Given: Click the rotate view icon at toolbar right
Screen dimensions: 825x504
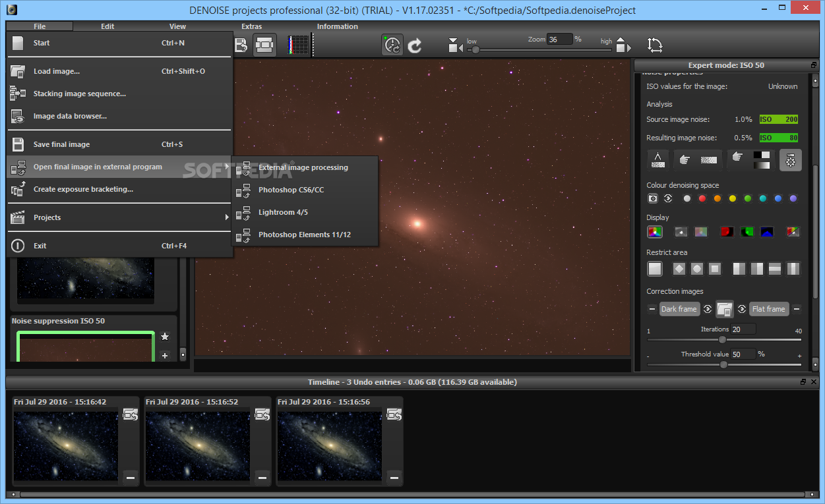Looking at the screenshot, I should point(655,45).
